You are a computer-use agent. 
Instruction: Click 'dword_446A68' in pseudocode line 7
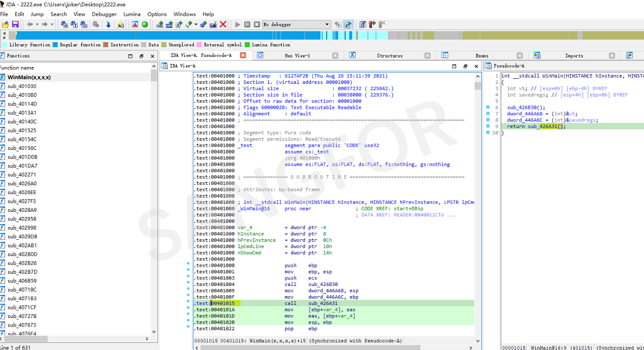click(x=524, y=114)
